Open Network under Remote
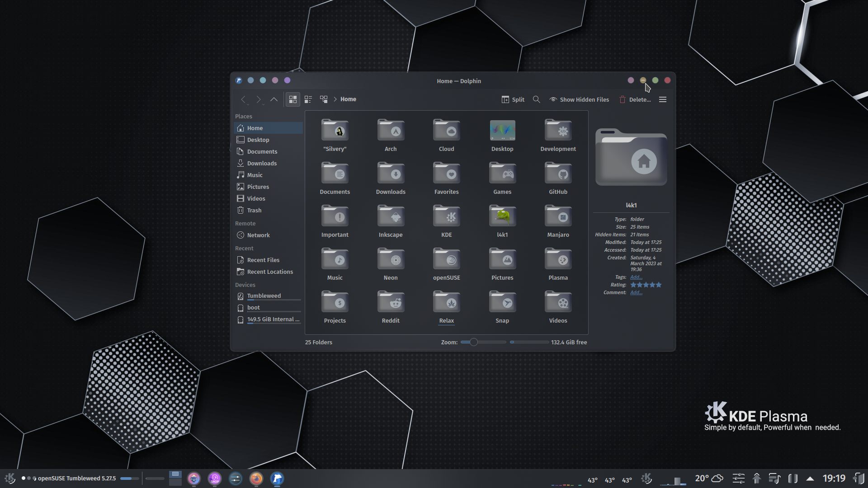 (269, 235)
